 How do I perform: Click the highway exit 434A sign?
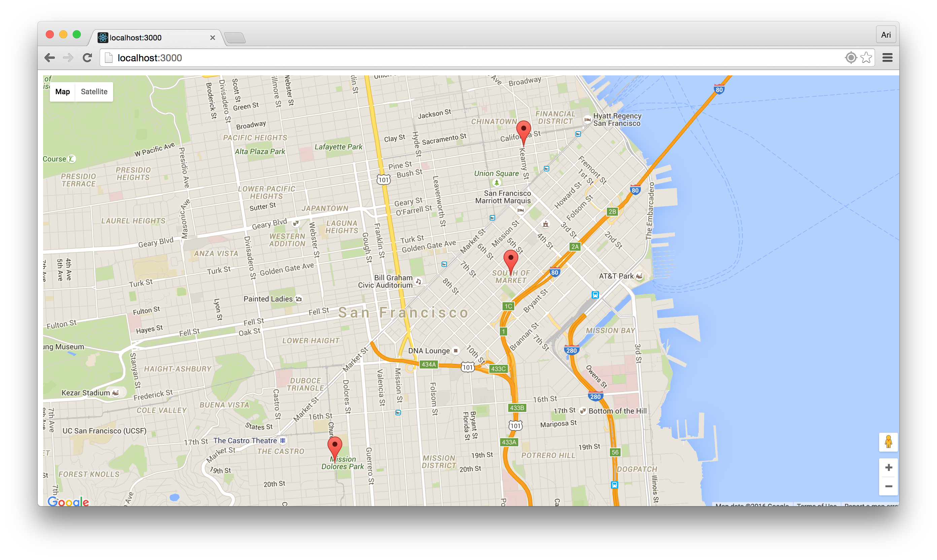coord(429,364)
